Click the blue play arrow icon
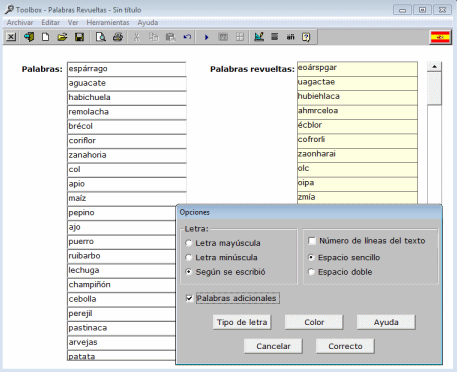This screenshot has width=457, height=372. 206,37
